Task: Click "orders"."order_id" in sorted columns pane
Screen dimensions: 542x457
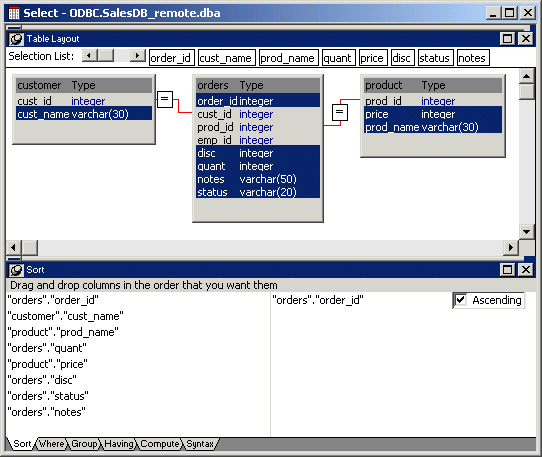Action: pos(318,300)
